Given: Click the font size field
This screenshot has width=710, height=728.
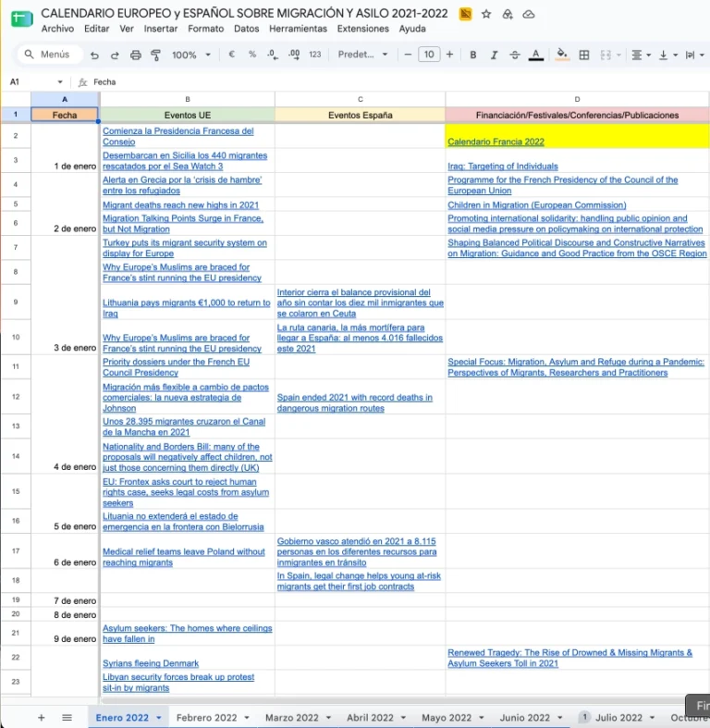Looking at the screenshot, I should point(429,55).
